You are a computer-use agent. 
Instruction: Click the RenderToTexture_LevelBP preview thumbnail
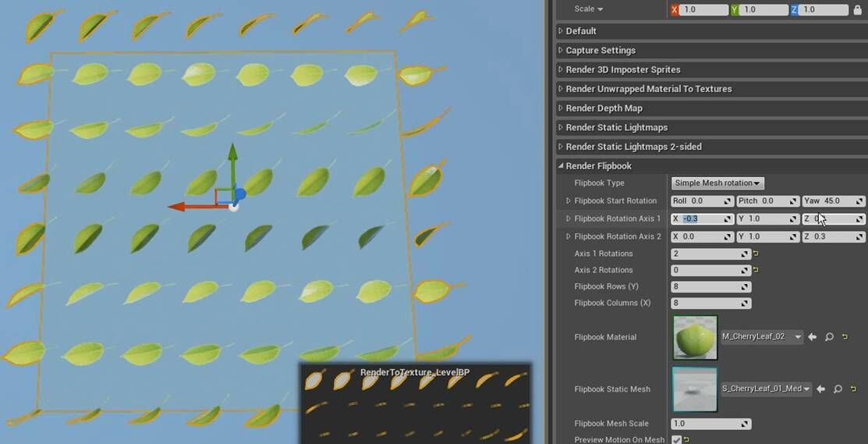tap(415, 403)
